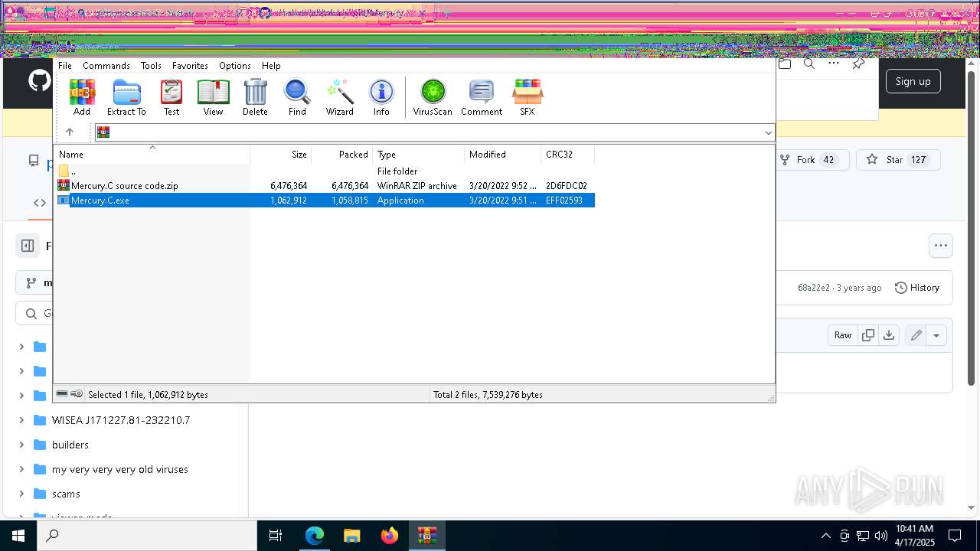The image size is (980, 551).
Task: Click the View file icon
Action: tap(213, 97)
